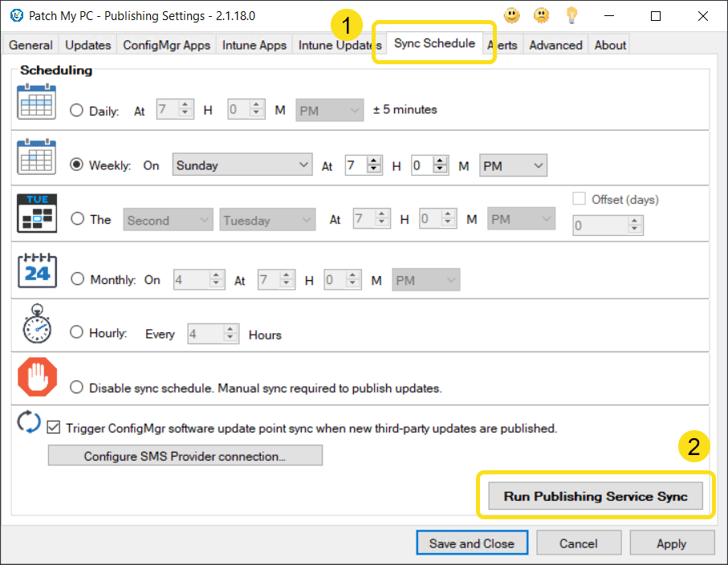Click the Monthly 24 calendar icon
This screenshot has width=728, height=565.
coord(37,270)
